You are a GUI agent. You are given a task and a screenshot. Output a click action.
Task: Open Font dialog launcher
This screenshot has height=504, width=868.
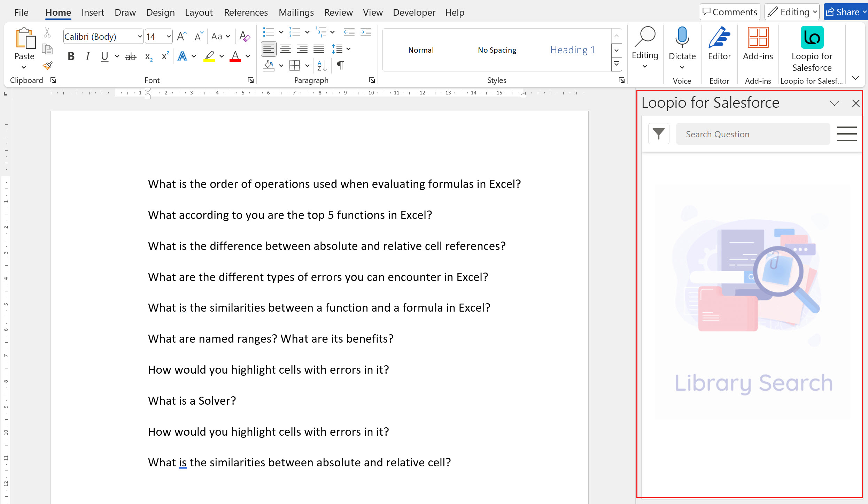[x=250, y=81]
